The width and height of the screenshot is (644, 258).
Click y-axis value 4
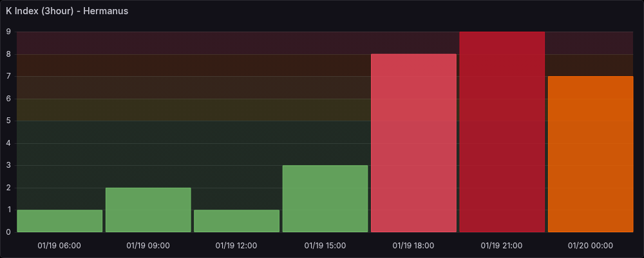(8, 143)
